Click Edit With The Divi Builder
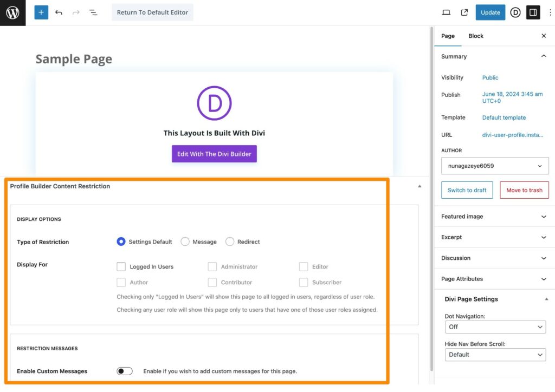Image resolution: width=555 pixels, height=392 pixels. 214,154
